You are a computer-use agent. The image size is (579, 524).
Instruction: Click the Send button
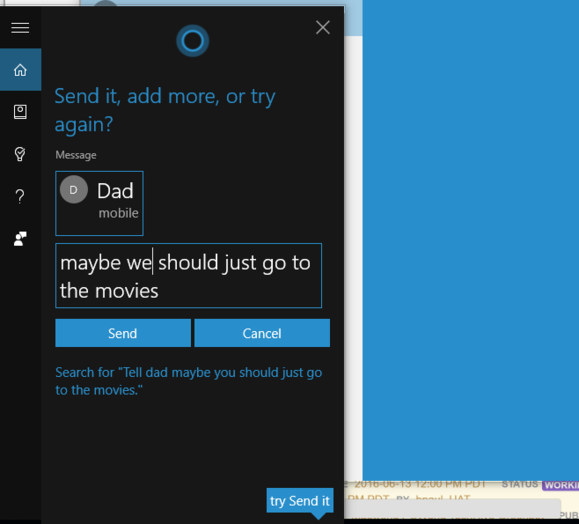click(x=123, y=333)
